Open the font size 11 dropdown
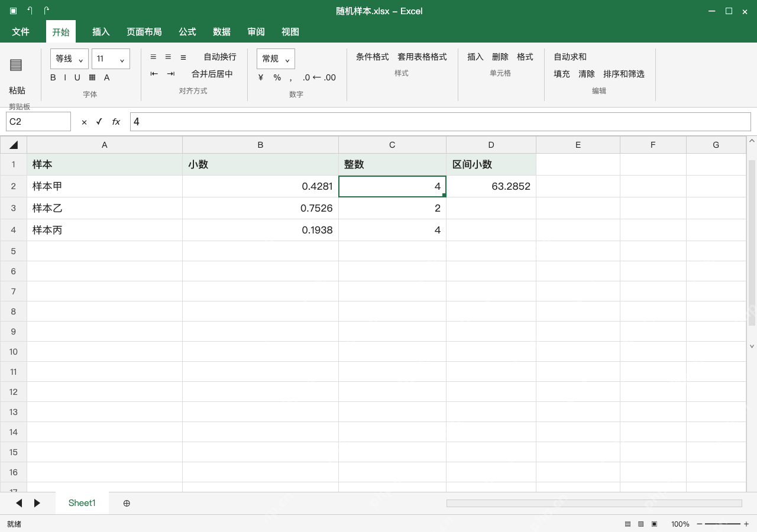This screenshot has height=532, width=757. (x=111, y=59)
